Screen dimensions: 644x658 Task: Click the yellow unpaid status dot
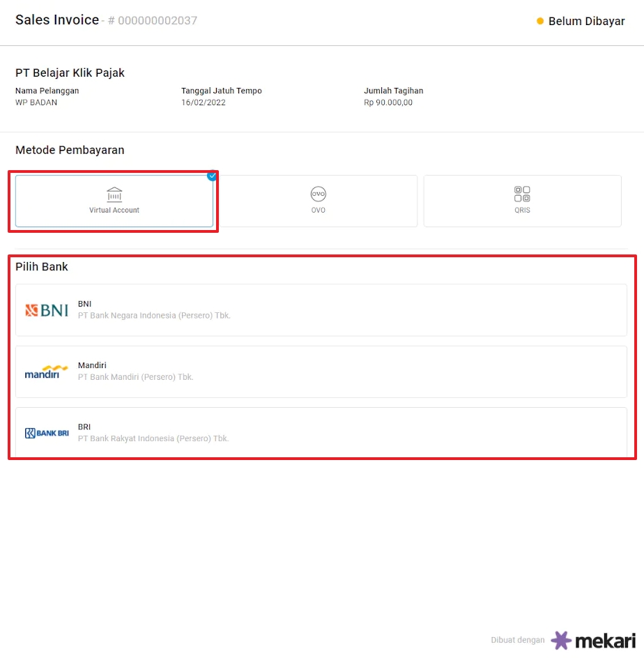(540, 22)
